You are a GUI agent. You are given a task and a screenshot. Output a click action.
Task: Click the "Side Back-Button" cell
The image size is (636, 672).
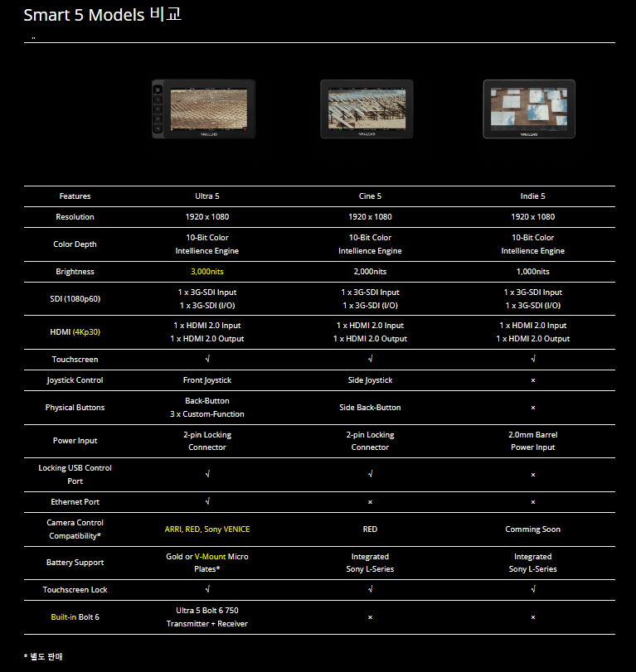370,408
